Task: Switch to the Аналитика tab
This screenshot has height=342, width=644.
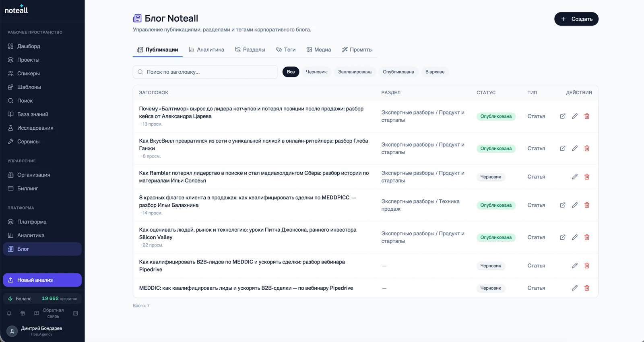Action: [x=206, y=50]
